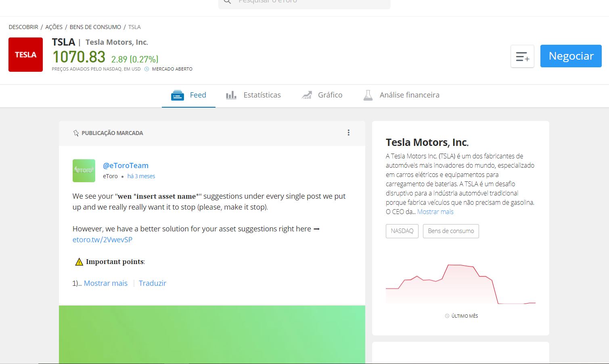
Task: Click the search magnifier icon
Action: [227, 2]
